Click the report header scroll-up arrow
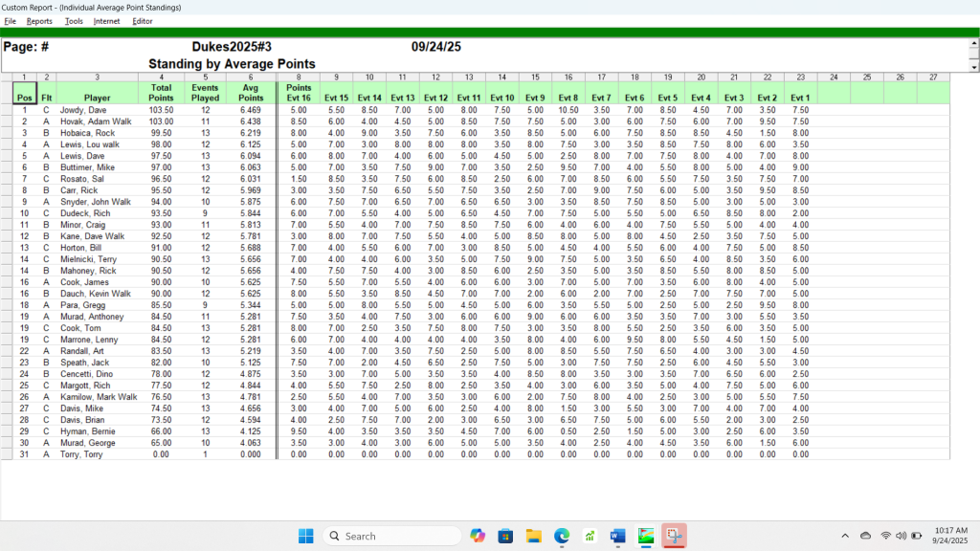Viewport: 980px width, 551px height. 974,44
